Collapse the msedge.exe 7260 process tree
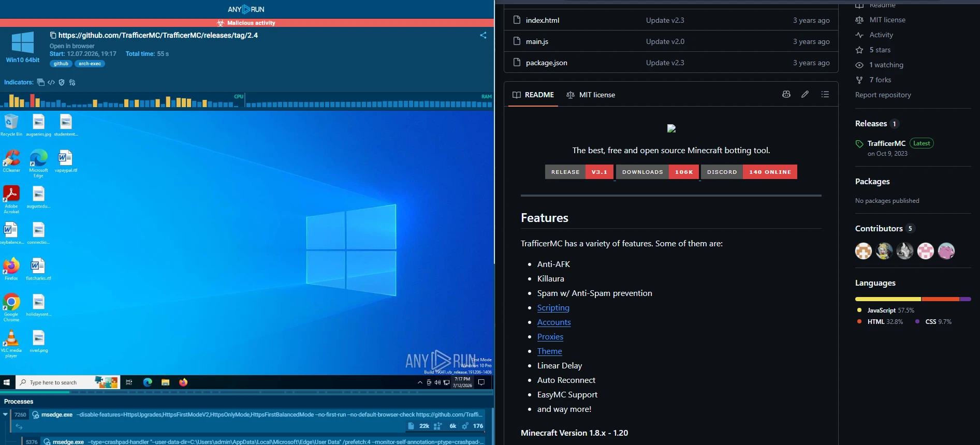Image resolution: width=980 pixels, height=445 pixels. tap(5, 414)
